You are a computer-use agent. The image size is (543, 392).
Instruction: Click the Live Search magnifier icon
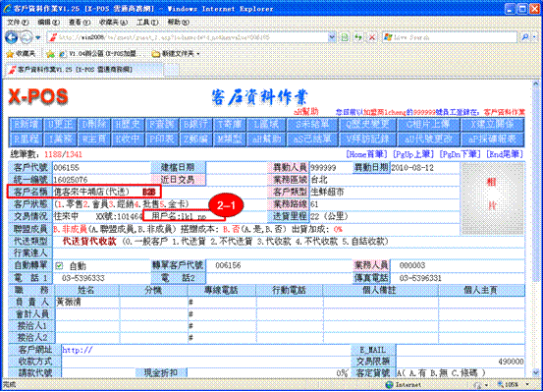[525, 36]
